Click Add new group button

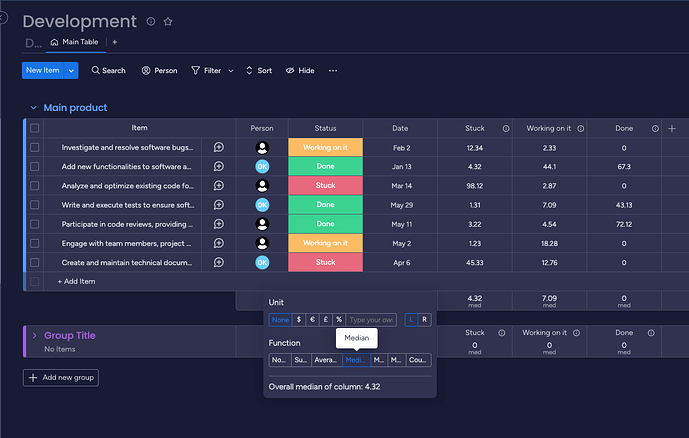[x=61, y=377]
